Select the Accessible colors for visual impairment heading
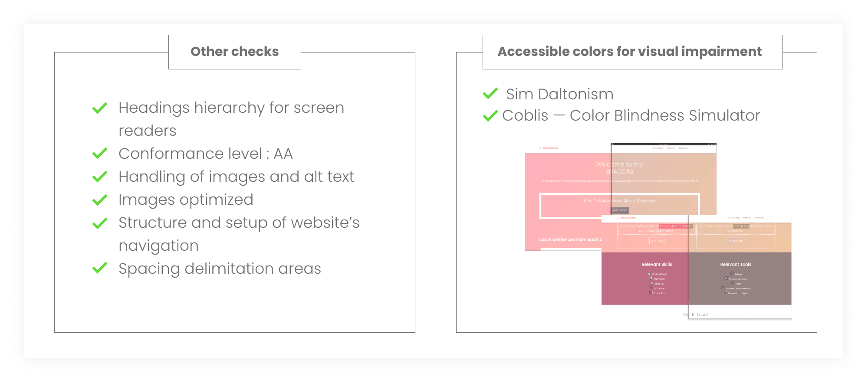The image size is (868, 390). click(632, 52)
